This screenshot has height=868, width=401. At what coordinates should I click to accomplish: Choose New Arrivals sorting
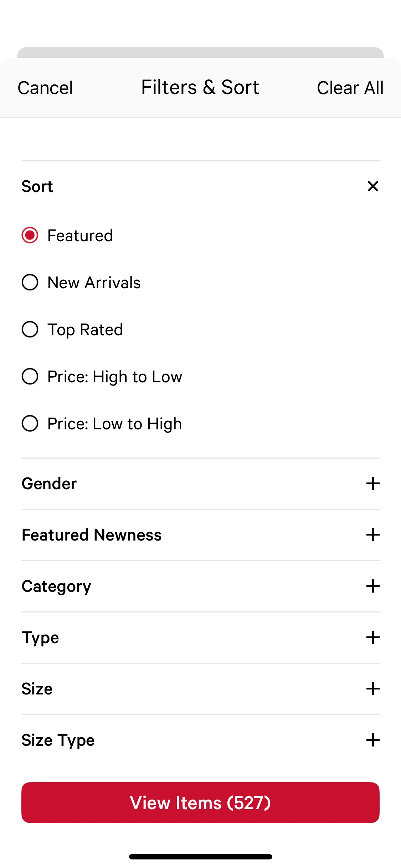coord(30,283)
